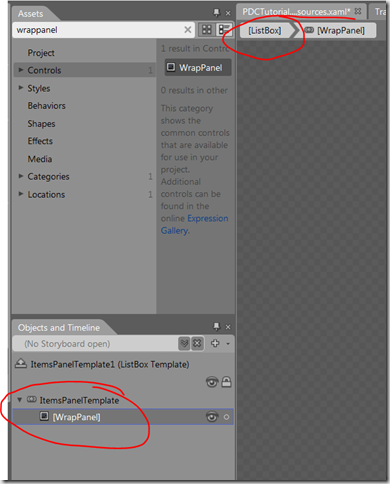Select the Categories row
Screen dimensions: 390x484
pos(85,177)
